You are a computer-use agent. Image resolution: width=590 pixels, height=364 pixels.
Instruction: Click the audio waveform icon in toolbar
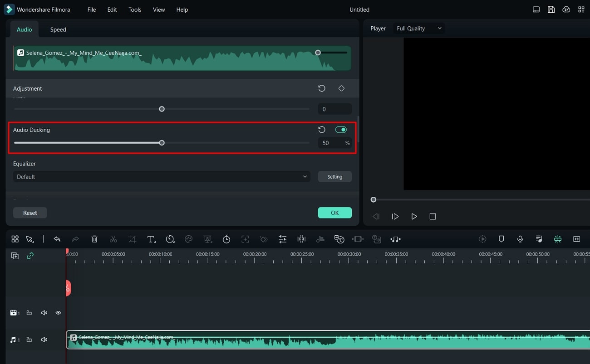tap(301, 239)
